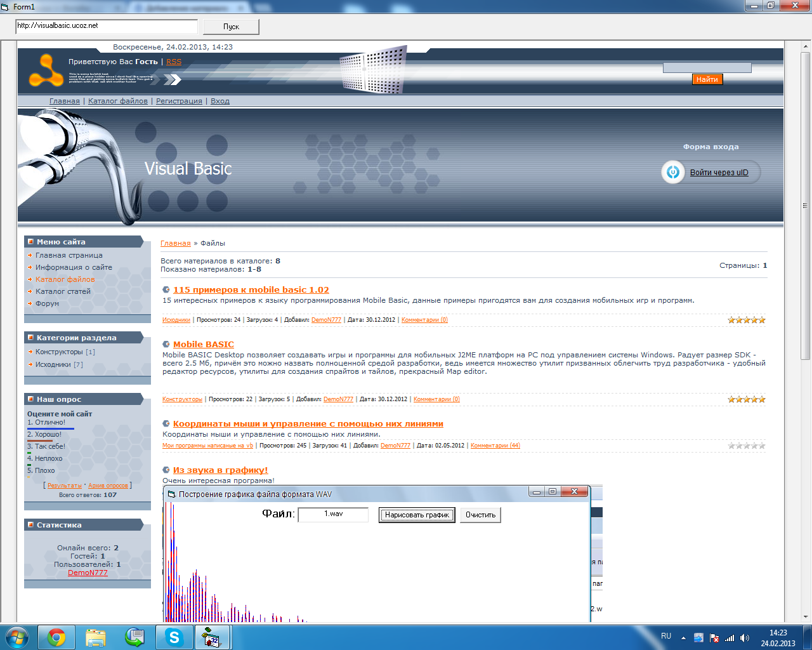Open Координаты мыши и управление article link

click(x=308, y=423)
